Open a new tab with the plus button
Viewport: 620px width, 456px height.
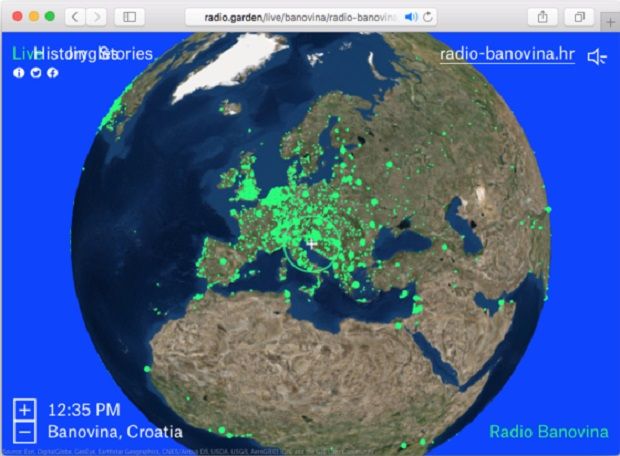click(x=610, y=23)
